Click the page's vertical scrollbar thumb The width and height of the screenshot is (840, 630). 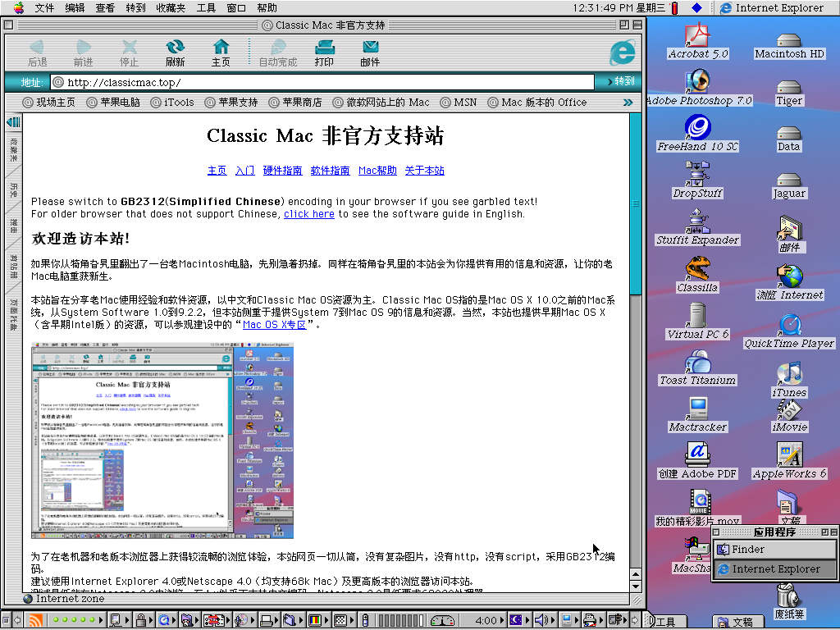636,203
